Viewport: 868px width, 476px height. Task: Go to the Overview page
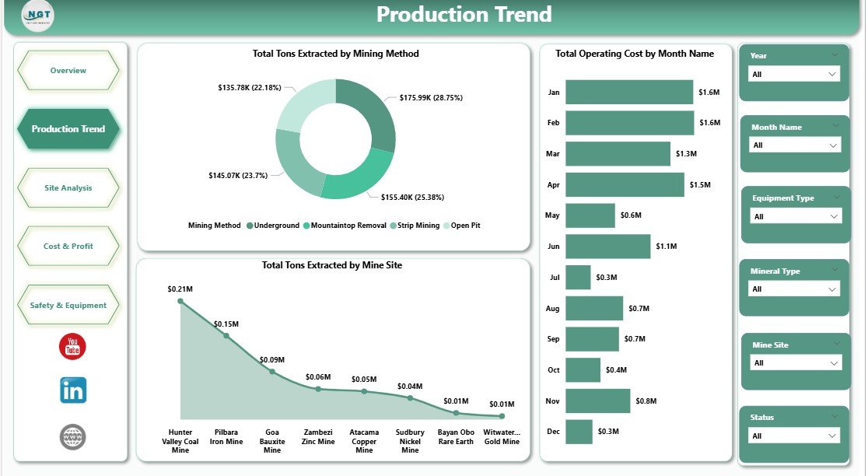pos(68,70)
